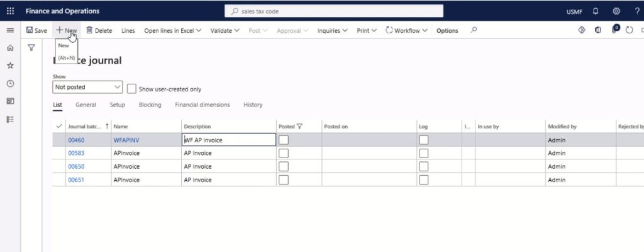Select APInvoice name in row 00650
The width and height of the screenshot is (644, 252).
pyautogui.click(x=126, y=166)
